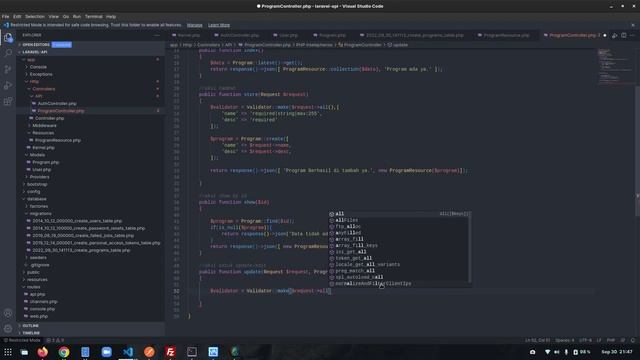Launch Google Chrome from the taskbar

tap(64, 352)
